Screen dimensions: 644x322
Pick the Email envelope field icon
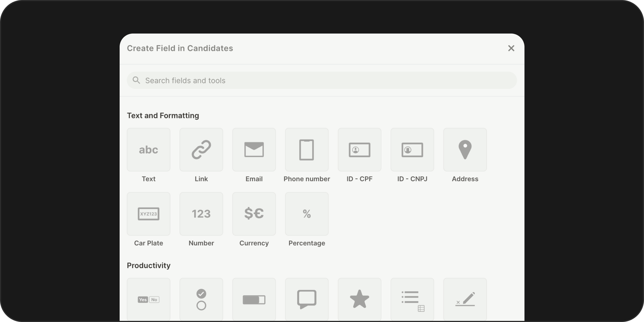(x=254, y=150)
